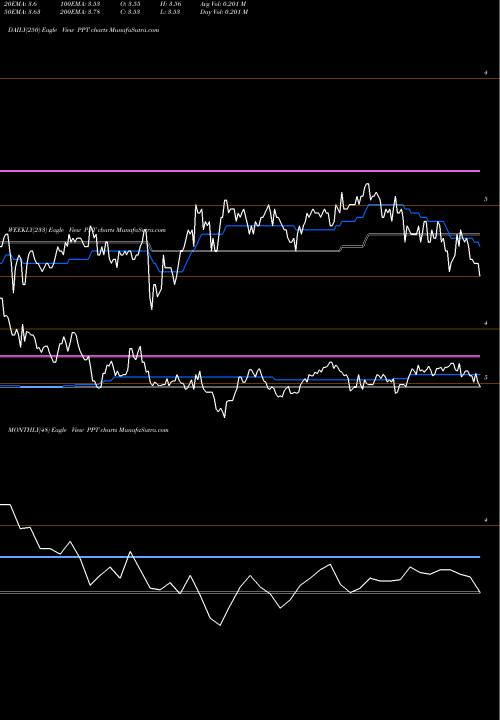Select the Avg Vol figure
500x720 pixels.
223,4
